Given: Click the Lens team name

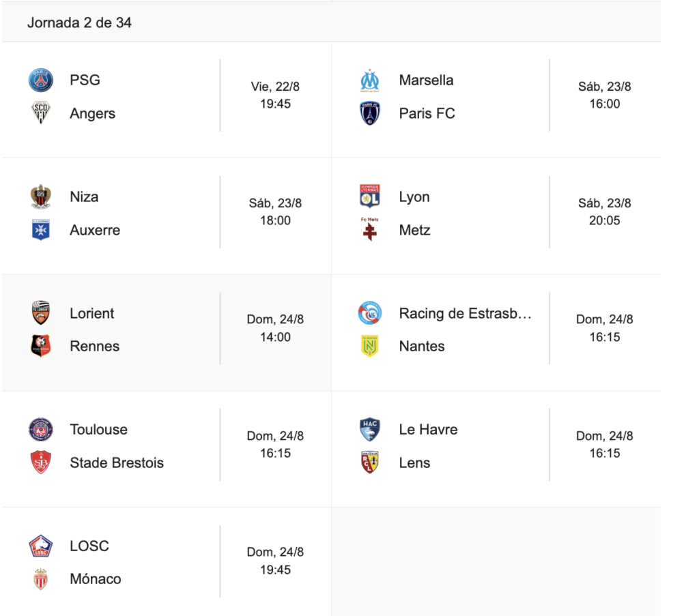Looking at the screenshot, I should coord(414,463).
